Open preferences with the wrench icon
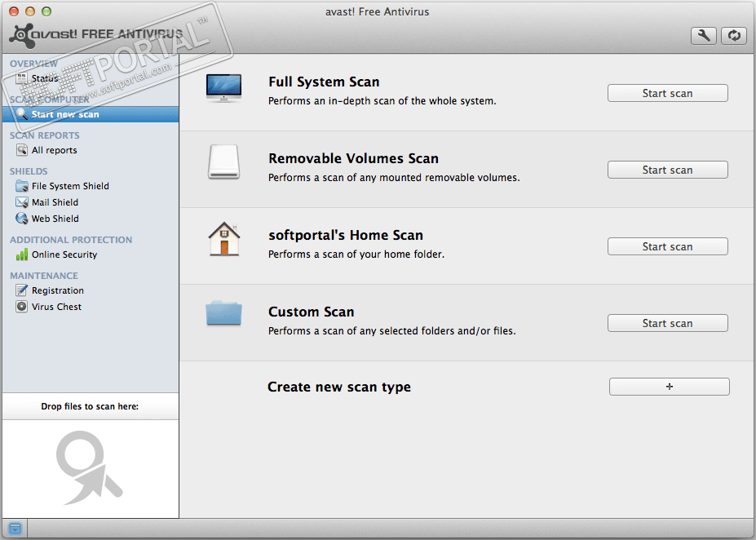Screen dimensions: 756x540 point(704,36)
